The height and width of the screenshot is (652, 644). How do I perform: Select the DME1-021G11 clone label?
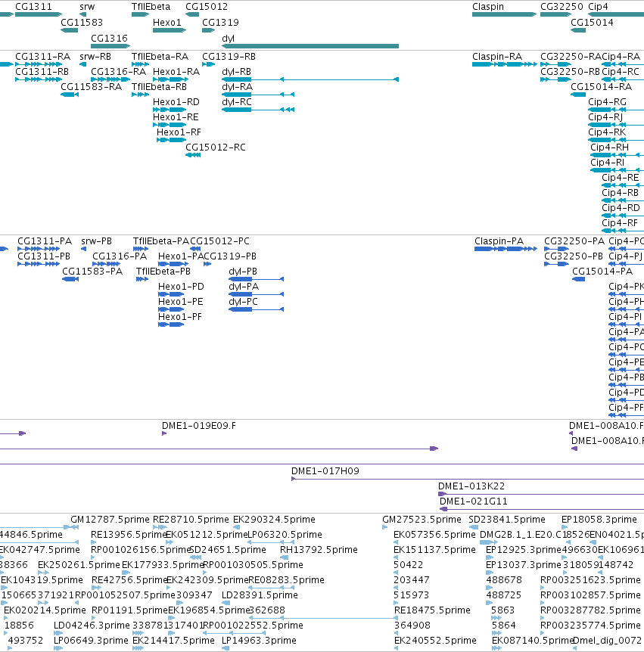tap(474, 501)
